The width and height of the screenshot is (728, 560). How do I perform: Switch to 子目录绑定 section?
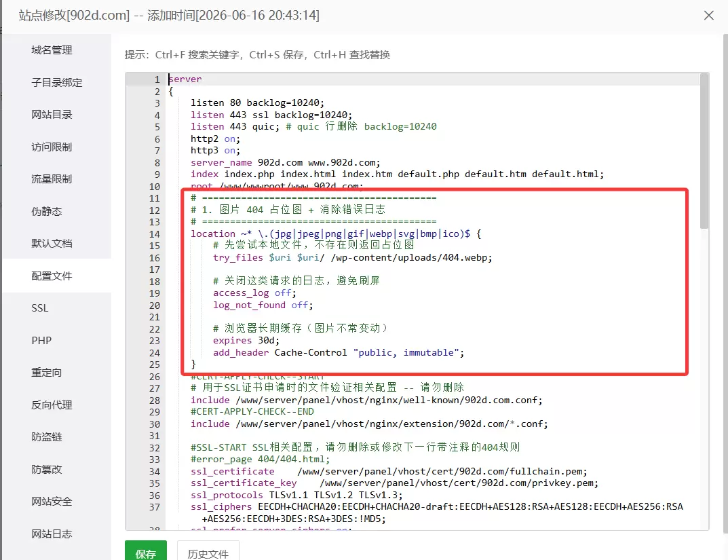tap(56, 83)
